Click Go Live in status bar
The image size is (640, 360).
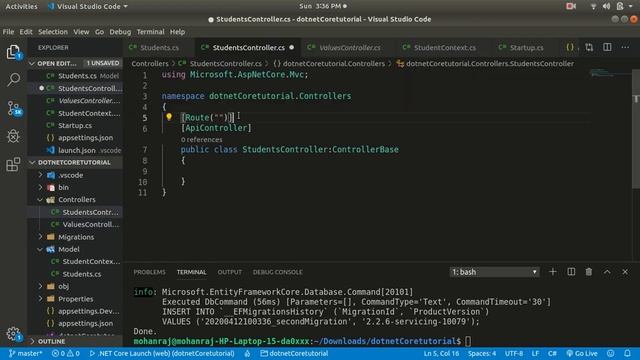(582, 353)
